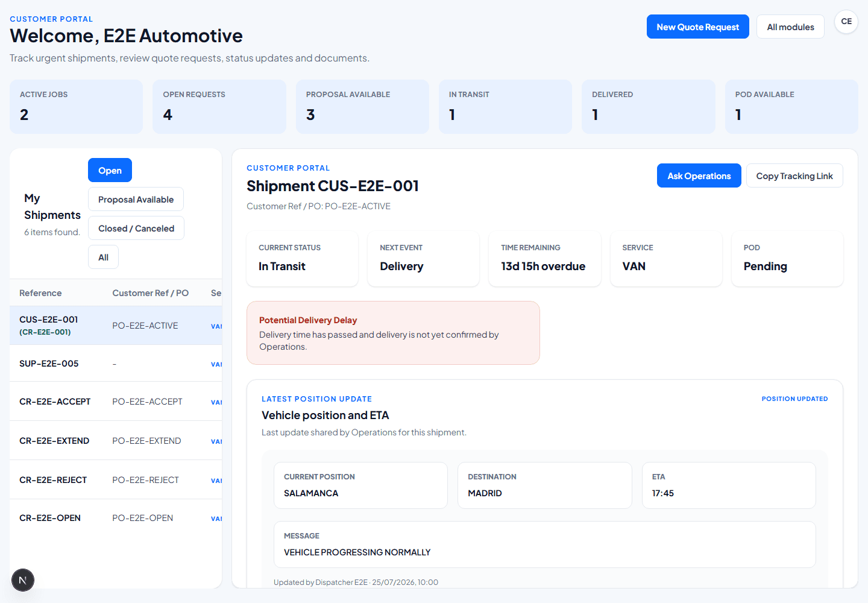Click the Current Position SALAMANCA field
The width and height of the screenshot is (868, 603).
tap(360, 485)
